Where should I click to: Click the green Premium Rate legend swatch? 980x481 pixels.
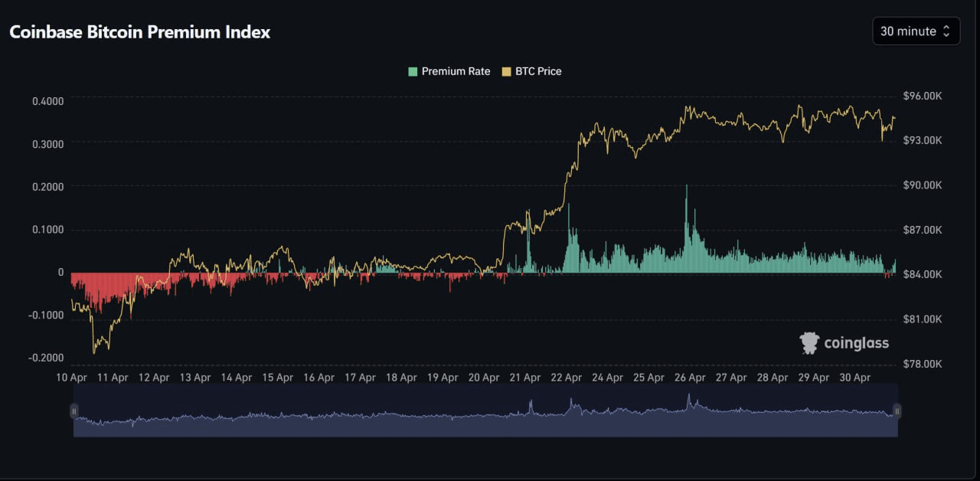click(x=413, y=71)
